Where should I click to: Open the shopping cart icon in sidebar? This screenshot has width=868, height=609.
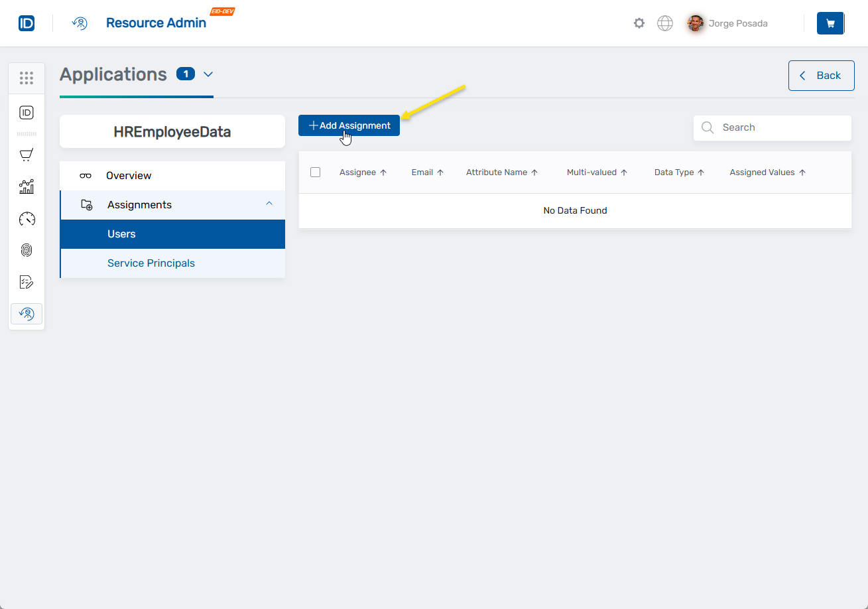(x=27, y=155)
